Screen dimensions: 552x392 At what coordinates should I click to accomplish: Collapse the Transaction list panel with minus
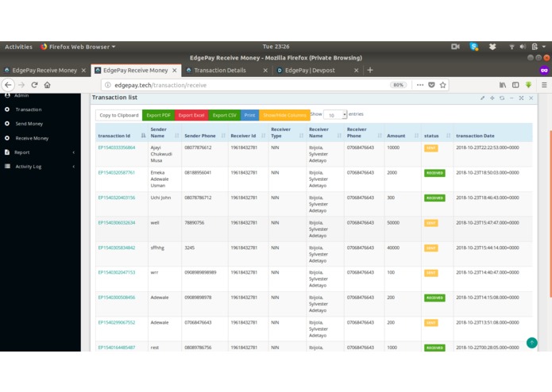[511, 98]
